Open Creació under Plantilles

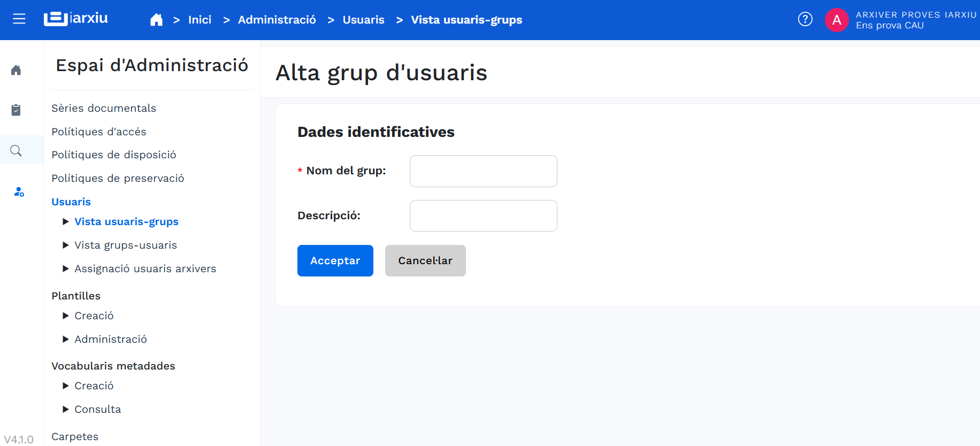click(94, 316)
